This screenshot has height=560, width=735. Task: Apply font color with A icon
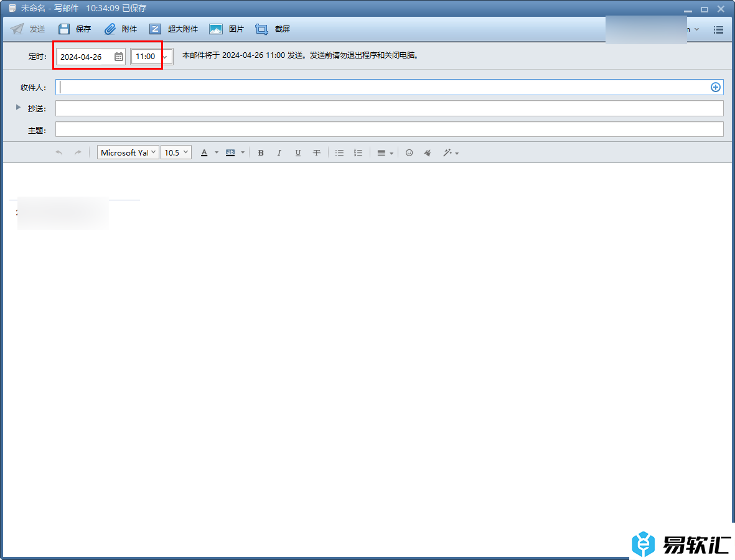pyautogui.click(x=204, y=153)
